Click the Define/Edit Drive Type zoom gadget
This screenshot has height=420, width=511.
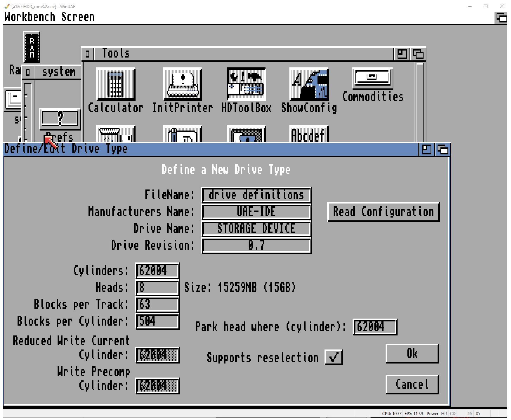[427, 149]
